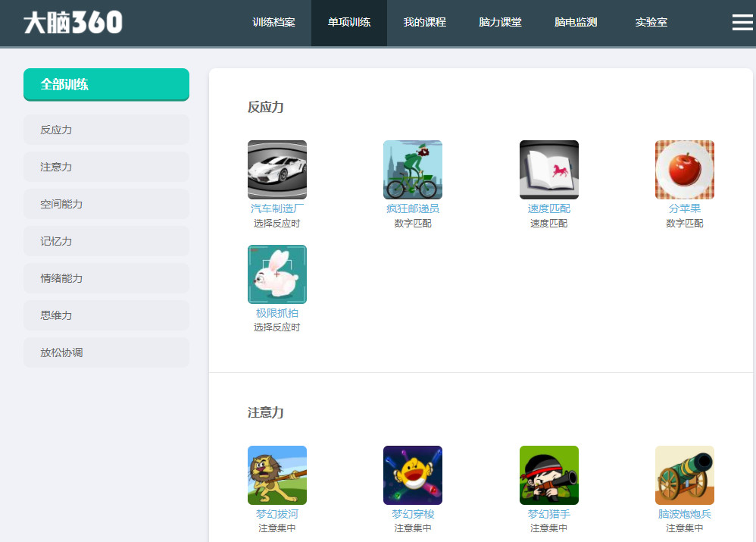Image resolution: width=756 pixels, height=542 pixels.
Task: Launch the 疯狂邮递员 cyclist game icon
Action: click(x=412, y=169)
